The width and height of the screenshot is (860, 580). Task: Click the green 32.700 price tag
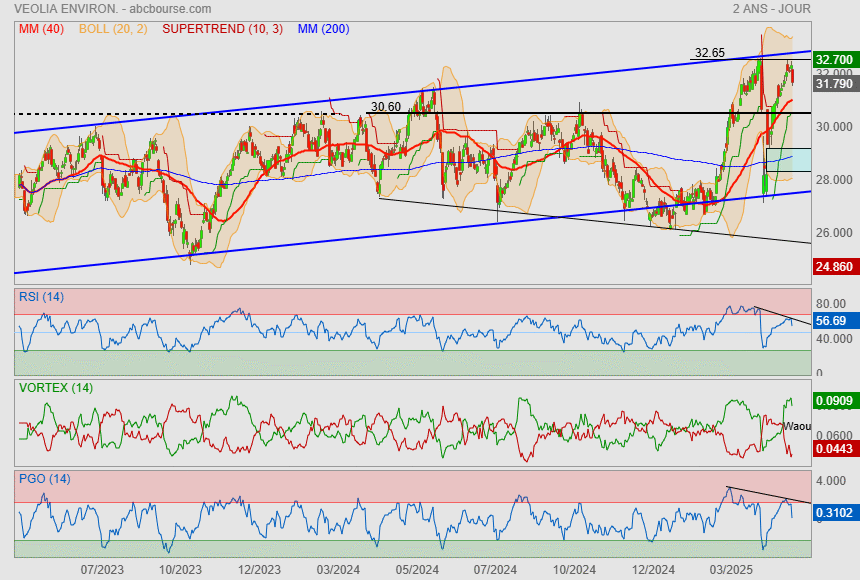coord(834,59)
